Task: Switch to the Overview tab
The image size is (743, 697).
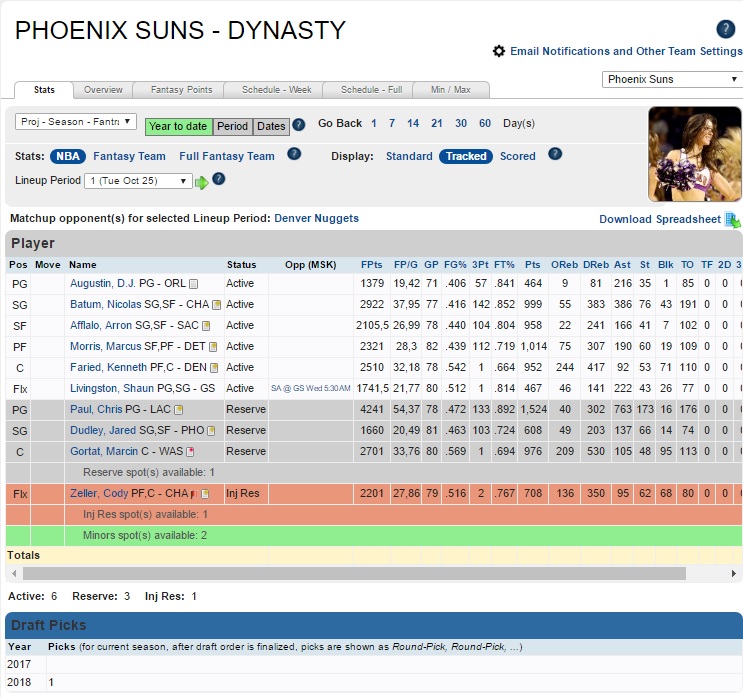Action: 103,90
